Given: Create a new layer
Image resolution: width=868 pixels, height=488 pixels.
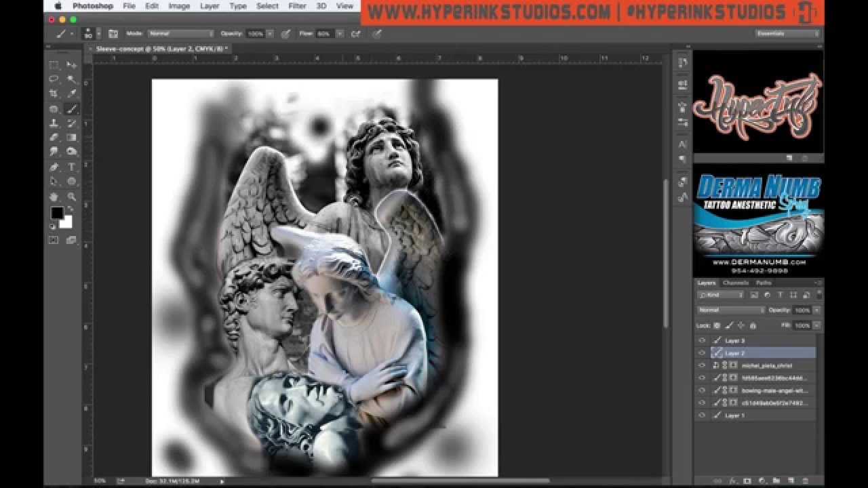Looking at the screenshot, I should [x=791, y=481].
